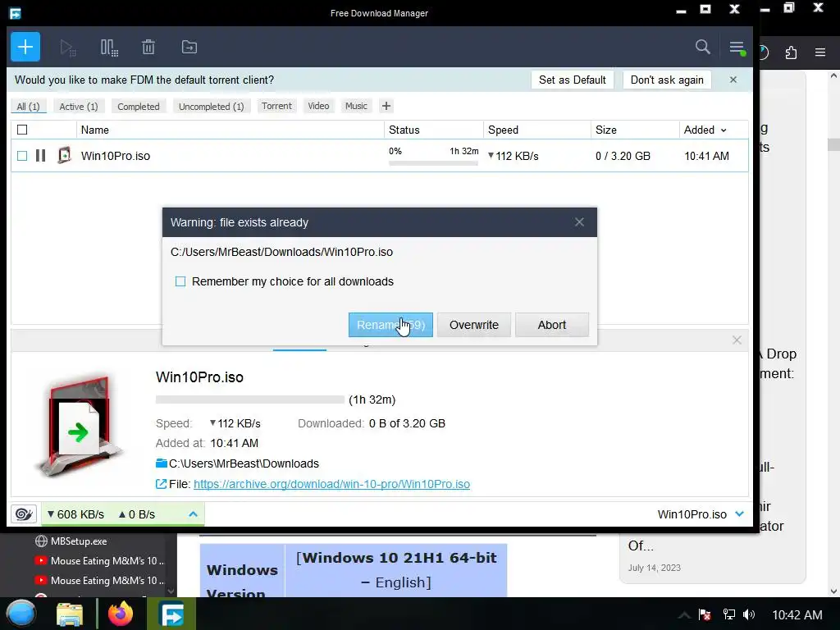Select the Torrent filter tab
840x630 pixels.
pyautogui.click(x=276, y=106)
